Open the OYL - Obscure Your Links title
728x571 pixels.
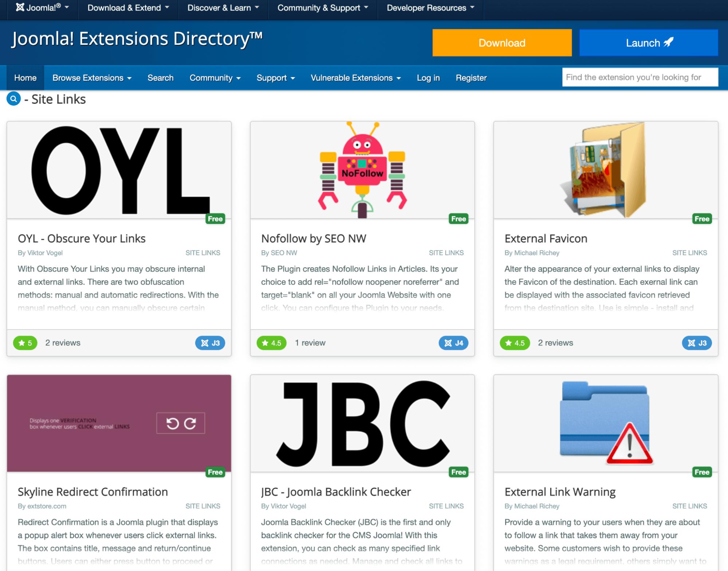tap(82, 239)
